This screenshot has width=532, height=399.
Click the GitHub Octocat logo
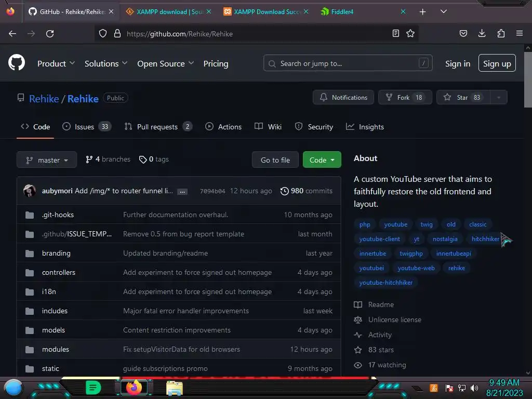point(17,63)
